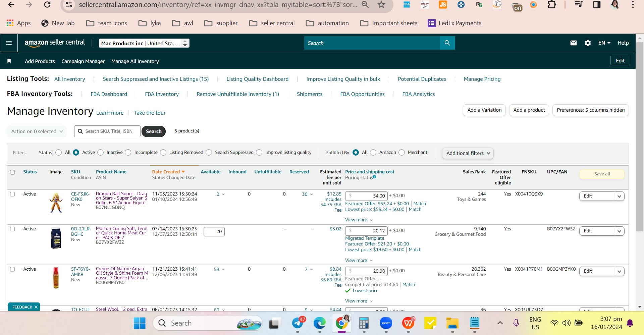Click the bookmark flag icon in navigation bar

pos(9,61)
